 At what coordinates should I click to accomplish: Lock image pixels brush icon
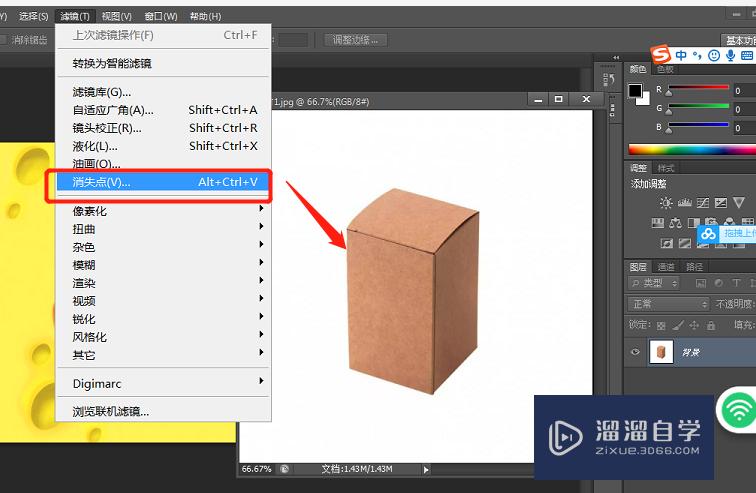(678, 326)
